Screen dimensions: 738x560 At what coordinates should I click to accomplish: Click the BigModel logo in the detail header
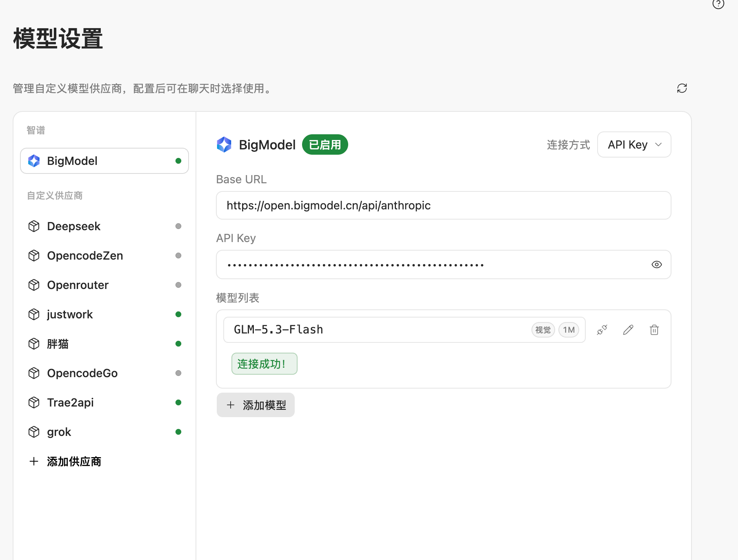coord(224,144)
